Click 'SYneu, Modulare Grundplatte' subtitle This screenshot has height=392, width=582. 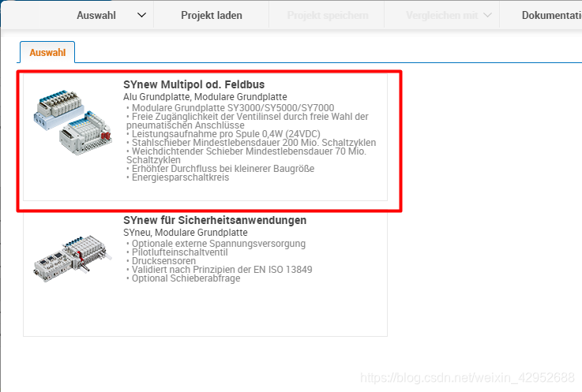click(x=186, y=233)
